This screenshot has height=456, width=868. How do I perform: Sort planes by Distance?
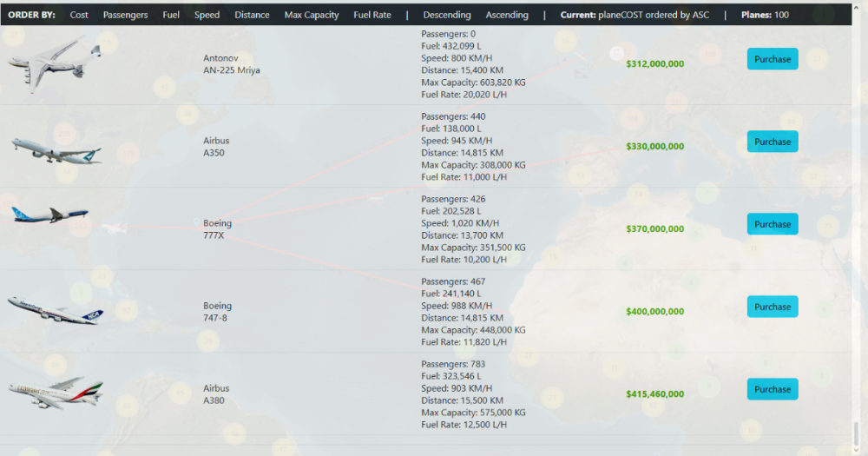[x=252, y=15]
